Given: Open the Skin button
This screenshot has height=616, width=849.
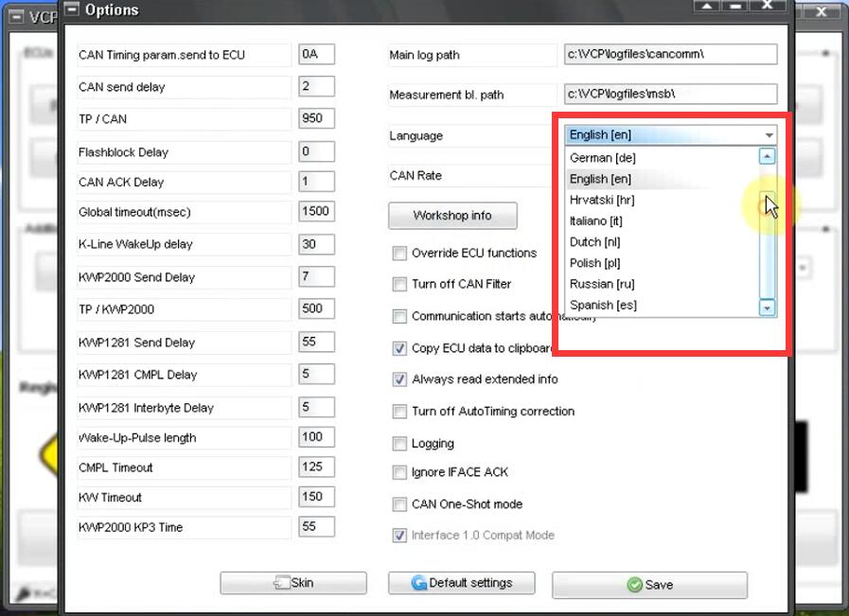Looking at the screenshot, I should 293,583.
